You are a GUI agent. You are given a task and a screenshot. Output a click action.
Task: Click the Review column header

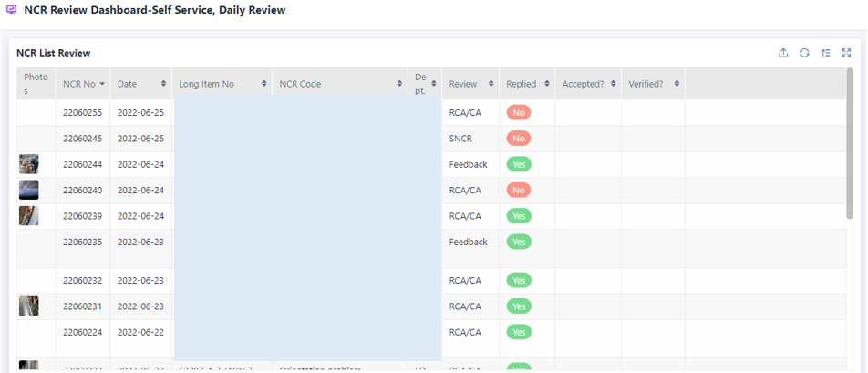[463, 84]
